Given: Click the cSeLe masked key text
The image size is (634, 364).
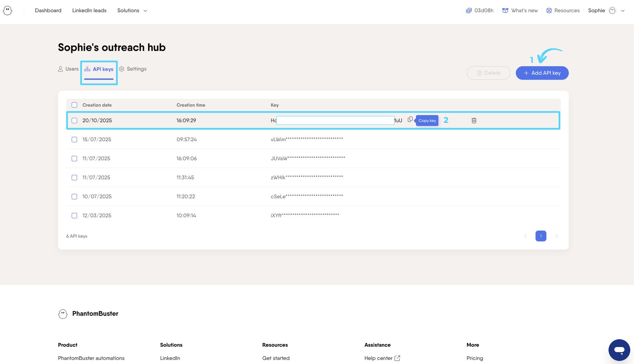Looking at the screenshot, I should tap(307, 196).
